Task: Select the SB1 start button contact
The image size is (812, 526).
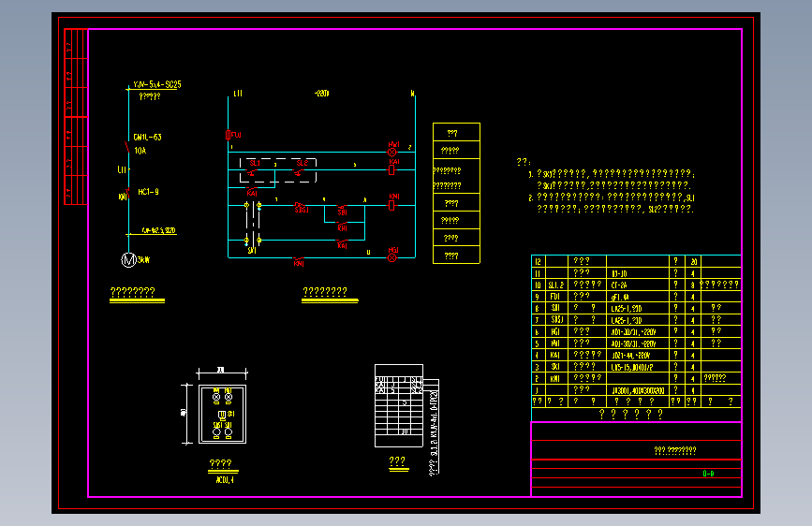Action: pos(342,207)
